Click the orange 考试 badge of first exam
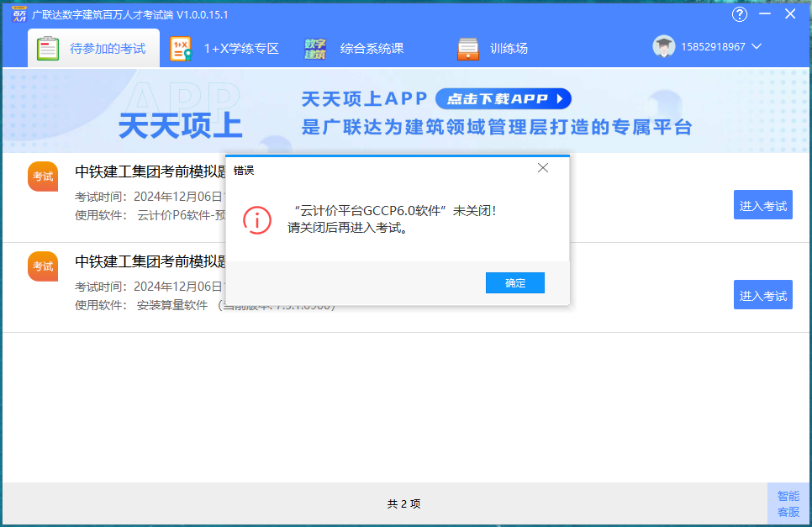This screenshot has height=527, width=812. click(x=43, y=177)
